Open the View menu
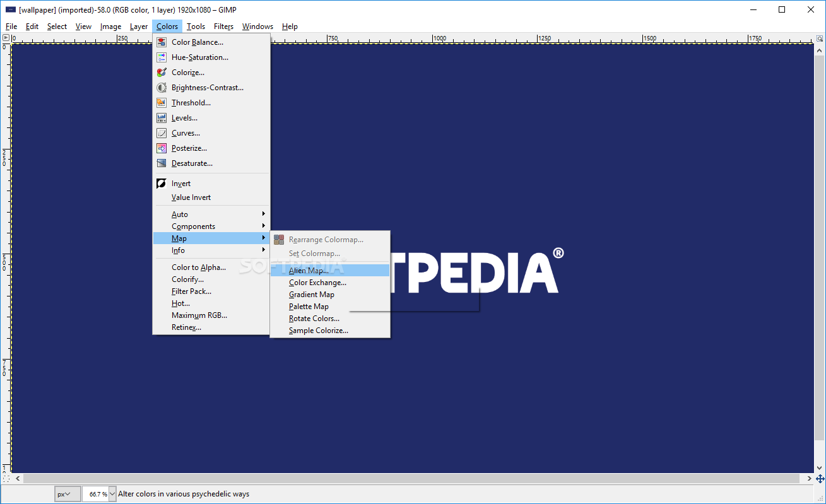 pyautogui.click(x=83, y=26)
